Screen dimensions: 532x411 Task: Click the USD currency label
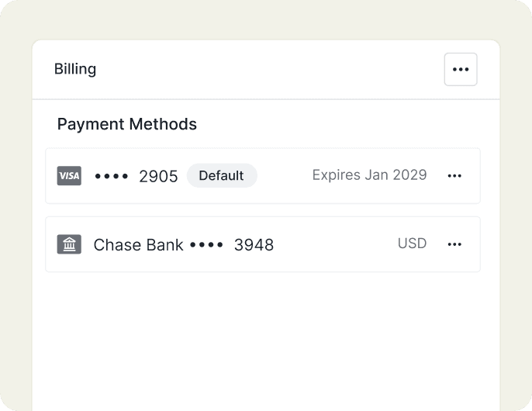[x=412, y=243]
